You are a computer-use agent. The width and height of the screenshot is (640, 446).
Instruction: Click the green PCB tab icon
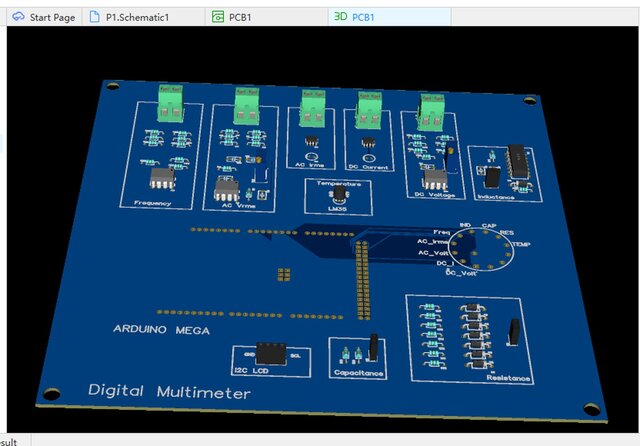[218, 17]
